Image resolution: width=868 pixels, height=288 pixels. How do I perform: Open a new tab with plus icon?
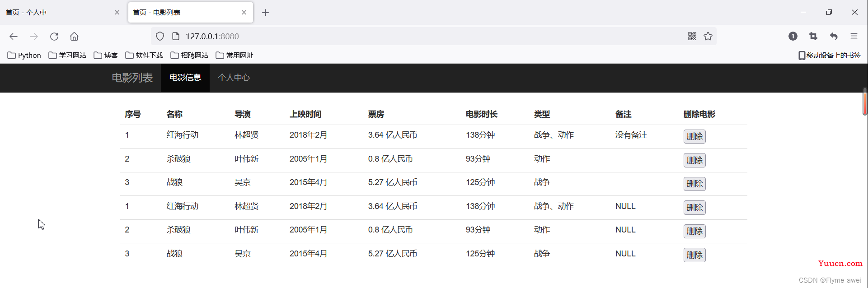coord(266,13)
